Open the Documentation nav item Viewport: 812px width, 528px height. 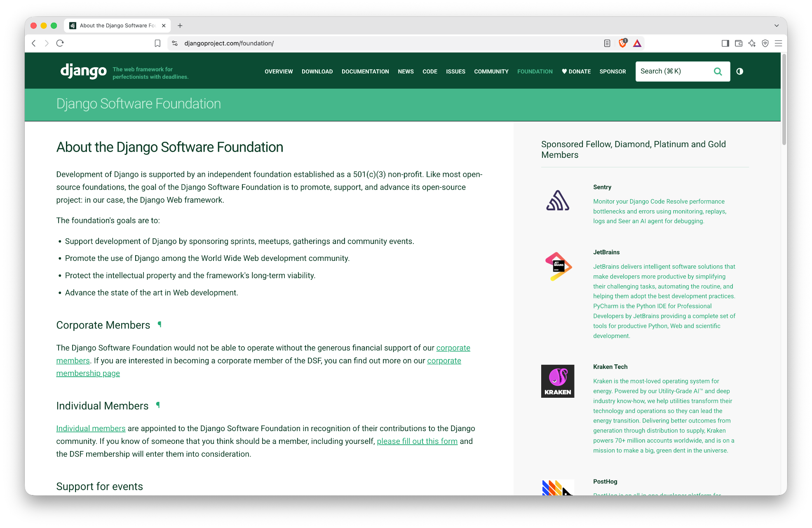(x=365, y=71)
